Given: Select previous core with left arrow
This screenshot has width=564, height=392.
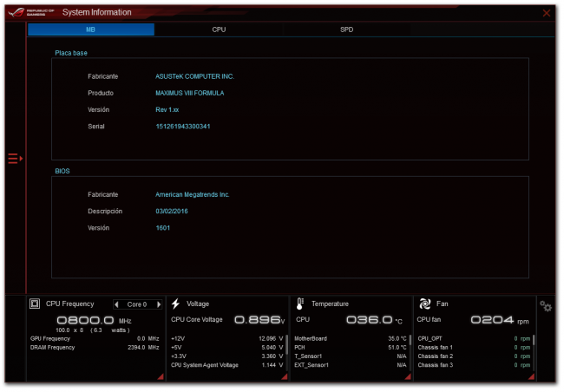Looking at the screenshot, I should tap(117, 304).
